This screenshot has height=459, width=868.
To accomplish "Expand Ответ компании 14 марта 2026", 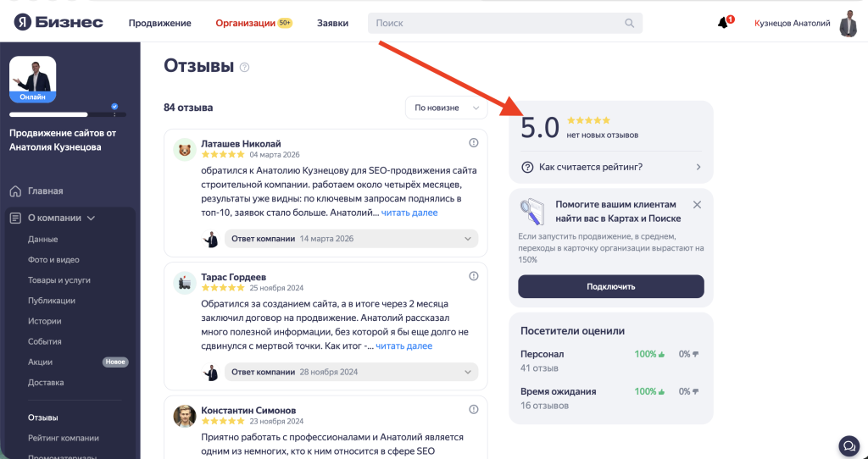I will (352, 239).
